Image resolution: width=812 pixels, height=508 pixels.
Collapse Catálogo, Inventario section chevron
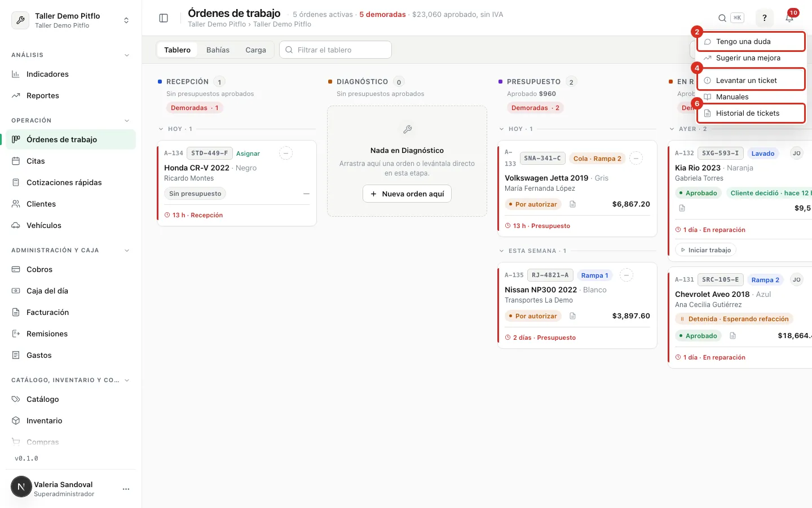127,380
